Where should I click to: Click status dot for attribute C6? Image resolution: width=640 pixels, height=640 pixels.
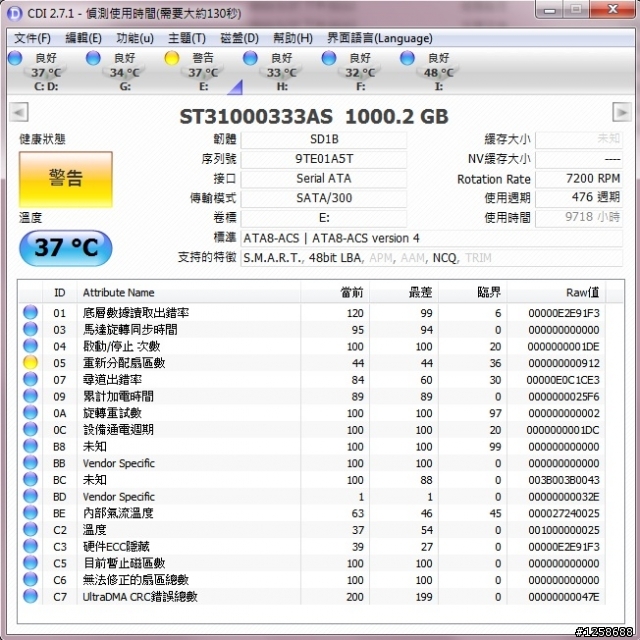pyautogui.click(x=30, y=580)
